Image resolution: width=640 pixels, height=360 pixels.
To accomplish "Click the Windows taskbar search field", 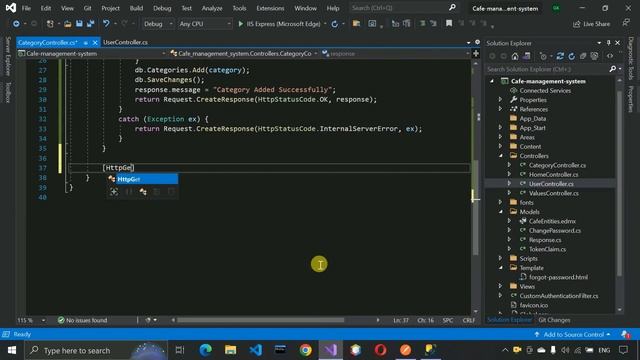I will click(96, 350).
